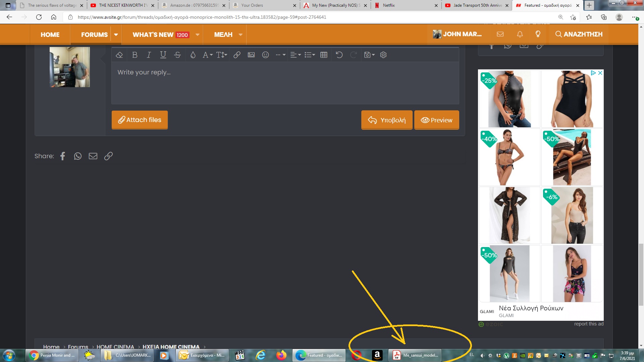This screenshot has width=644, height=362.
Task: Toggle underline formatting
Action: 163,55
